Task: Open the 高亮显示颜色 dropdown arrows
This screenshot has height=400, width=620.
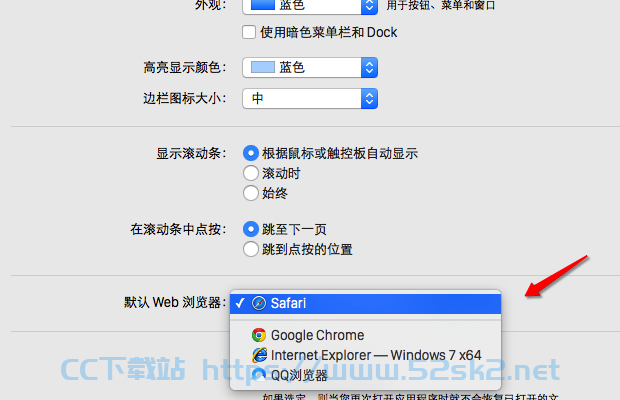Action: (x=369, y=68)
